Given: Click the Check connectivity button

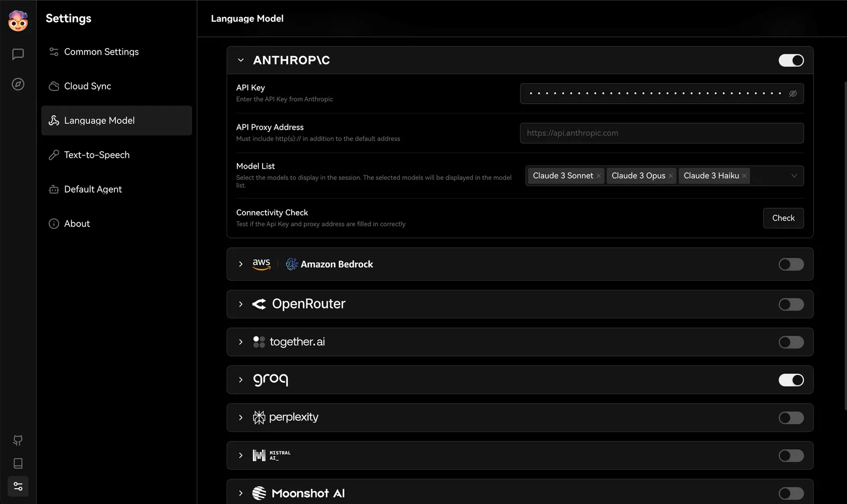Looking at the screenshot, I should pos(783,218).
